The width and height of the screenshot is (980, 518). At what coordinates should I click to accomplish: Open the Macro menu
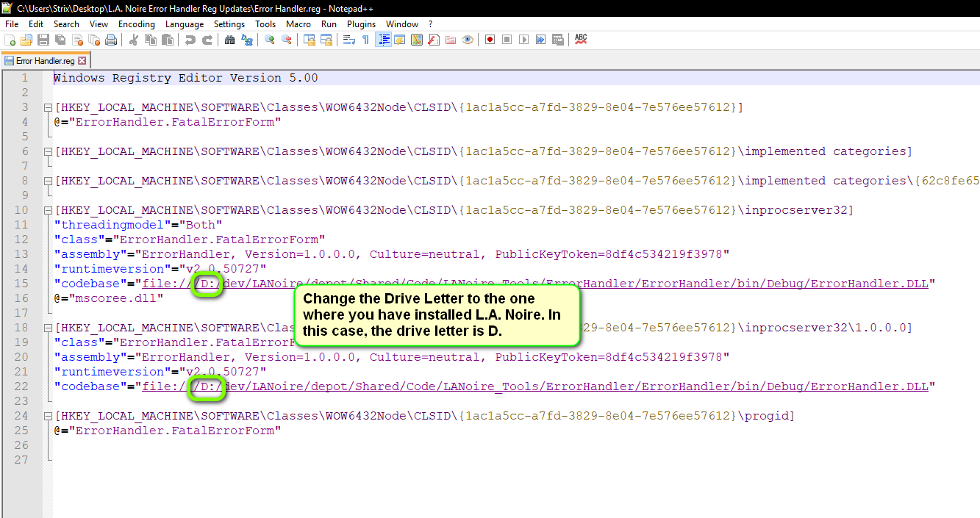click(x=298, y=24)
